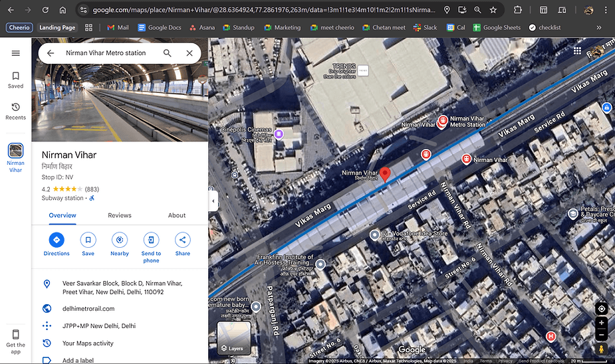The image size is (615, 364).
Task: Click the Nirman Vihar Metro station search field
Action: (x=106, y=53)
